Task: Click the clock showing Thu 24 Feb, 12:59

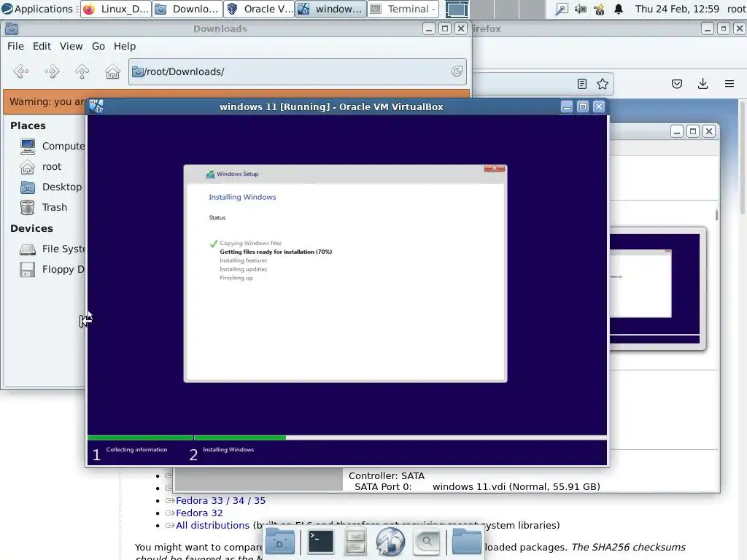Action: click(x=677, y=9)
